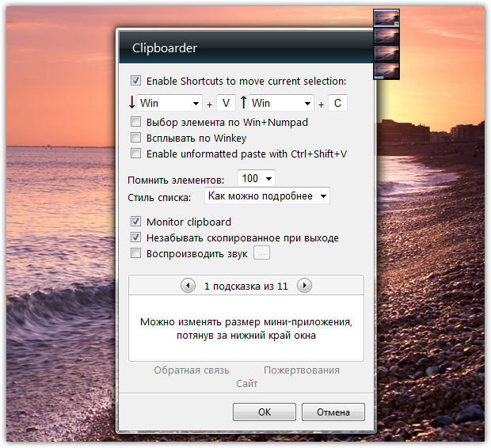Enable unformatted paste with Ctrl+Shift+V
Image resolution: width=491 pixels, height=448 pixels.
(135, 154)
